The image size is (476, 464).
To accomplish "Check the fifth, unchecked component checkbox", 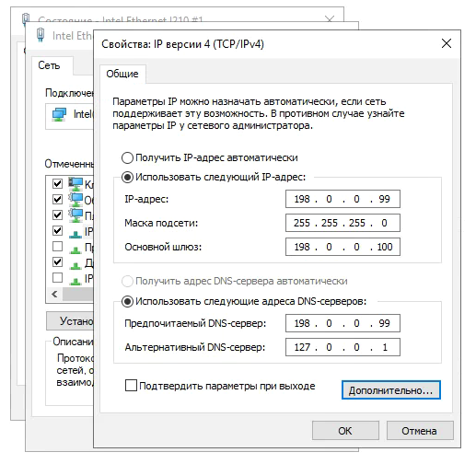I will pos(57,246).
